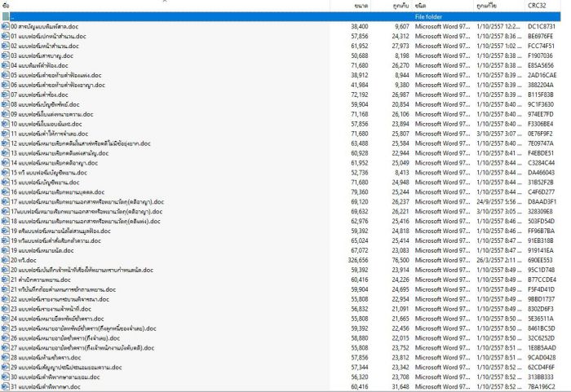The image size is (571, 392).
Task: Click the Word icon next to file 05
Action: 6,75
